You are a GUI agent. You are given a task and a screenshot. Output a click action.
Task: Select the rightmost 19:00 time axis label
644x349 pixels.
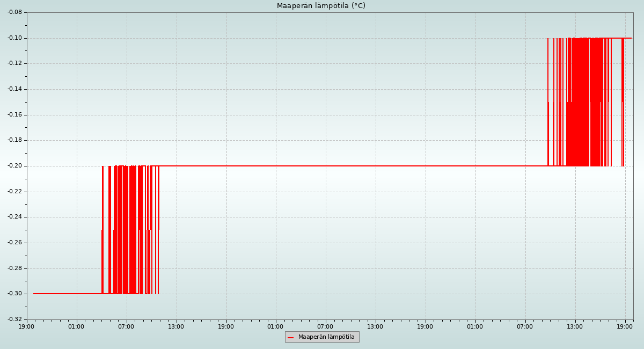(x=625, y=326)
